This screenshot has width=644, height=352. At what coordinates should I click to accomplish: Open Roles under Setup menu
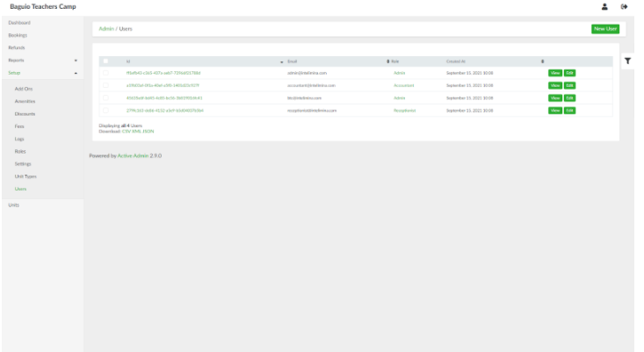pyautogui.click(x=20, y=151)
